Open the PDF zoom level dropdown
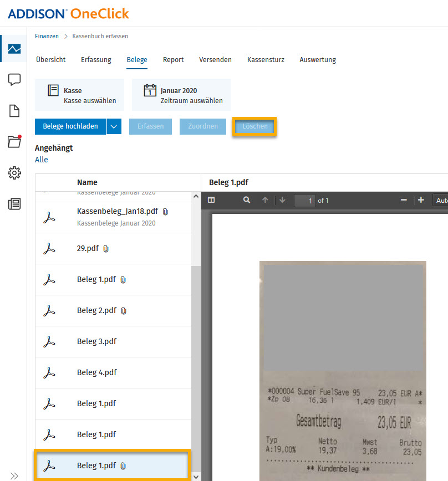 [440, 200]
